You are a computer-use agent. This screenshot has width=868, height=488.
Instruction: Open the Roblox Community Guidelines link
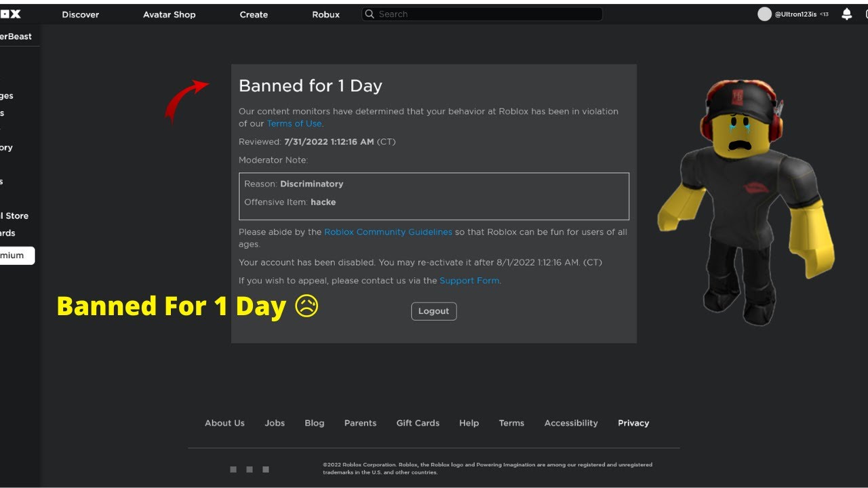point(388,232)
